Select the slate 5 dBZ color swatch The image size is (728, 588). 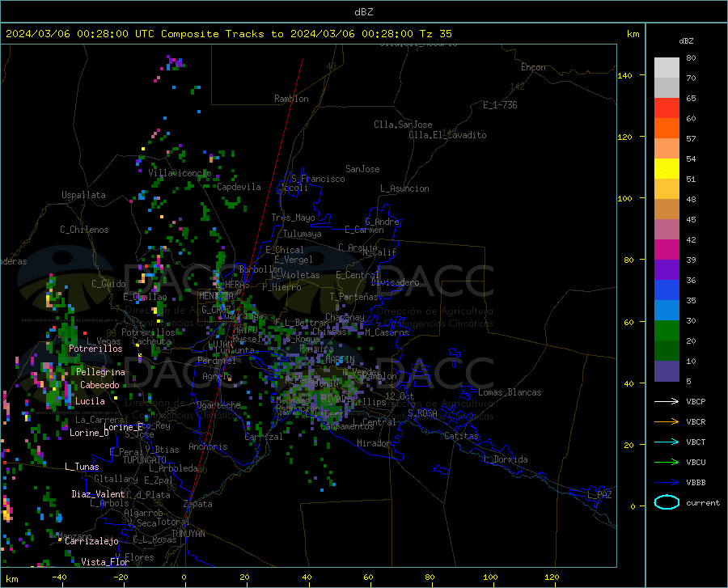tap(667, 371)
